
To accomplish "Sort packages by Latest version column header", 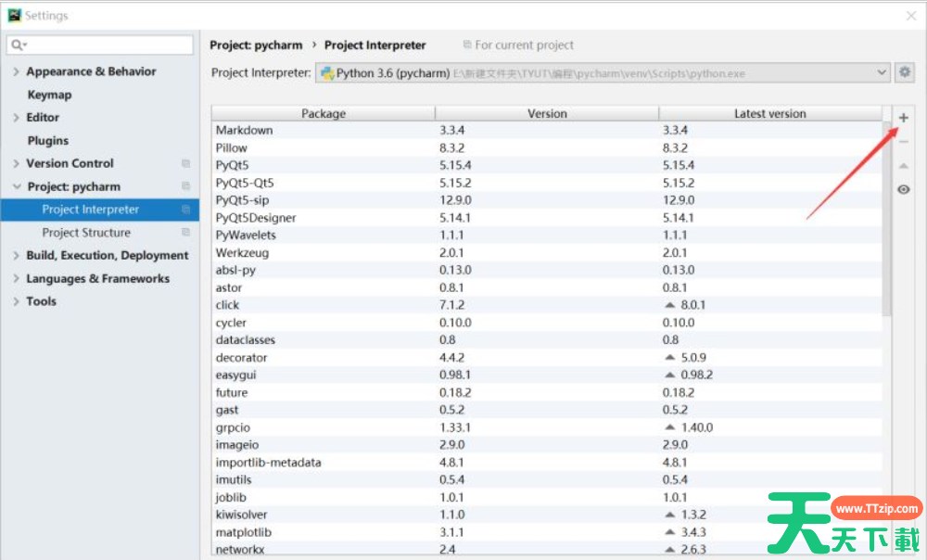I will click(769, 113).
